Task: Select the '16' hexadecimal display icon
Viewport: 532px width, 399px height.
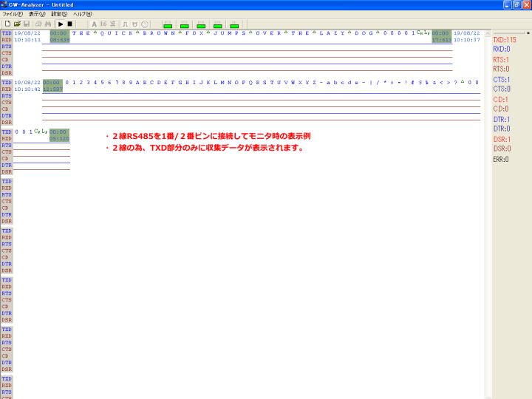Action: pos(103,24)
